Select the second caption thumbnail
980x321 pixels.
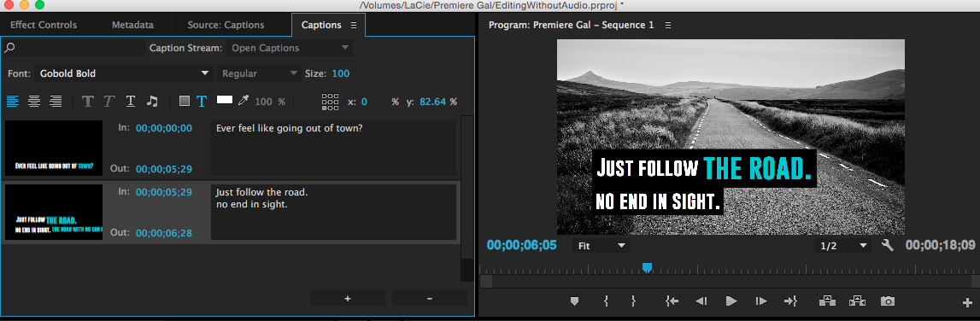pyautogui.click(x=54, y=212)
